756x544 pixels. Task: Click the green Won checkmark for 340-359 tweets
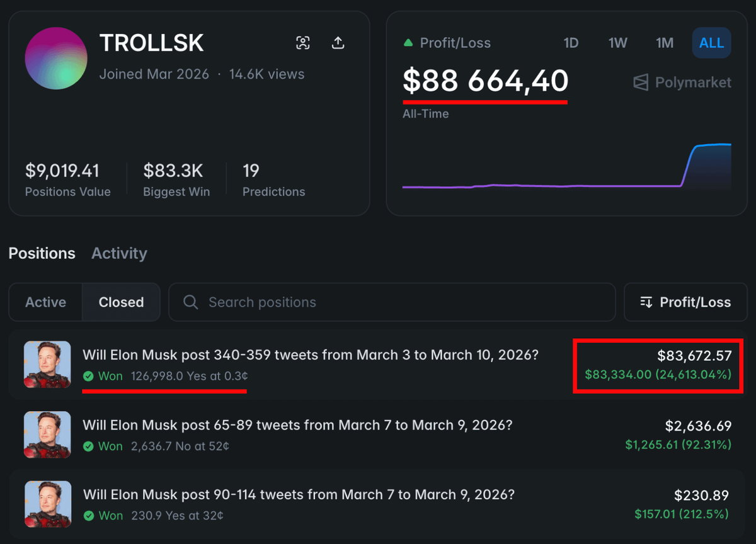88,376
